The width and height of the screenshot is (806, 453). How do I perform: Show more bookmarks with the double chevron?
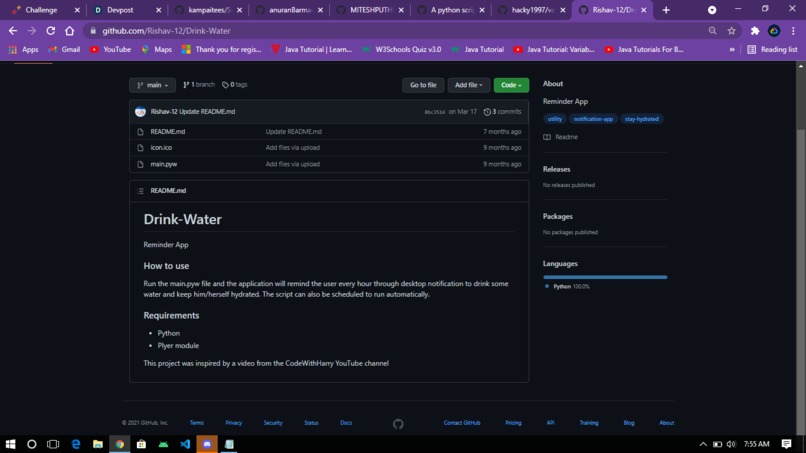pyautogui.click(x=732, y=49)
